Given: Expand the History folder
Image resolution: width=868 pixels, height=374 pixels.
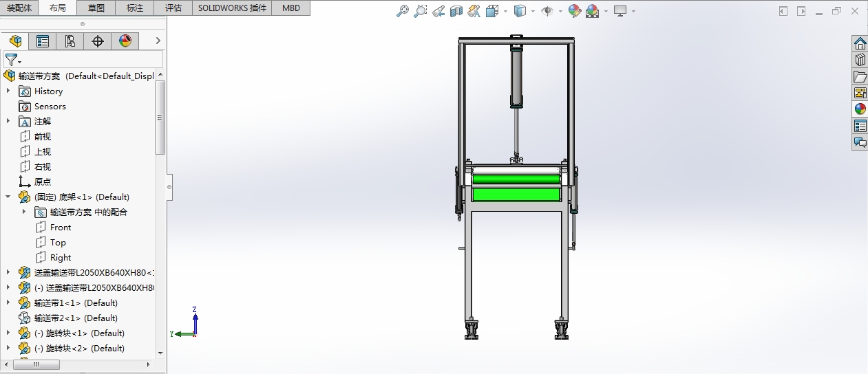Looking at the screenshot, I should pyautogui.click(x=8, y=91).
